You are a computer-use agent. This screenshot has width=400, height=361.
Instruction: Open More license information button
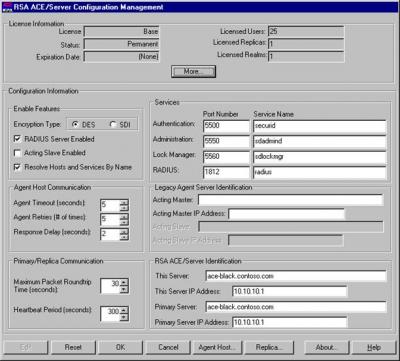pyautogui.click(x=193, y=71)
